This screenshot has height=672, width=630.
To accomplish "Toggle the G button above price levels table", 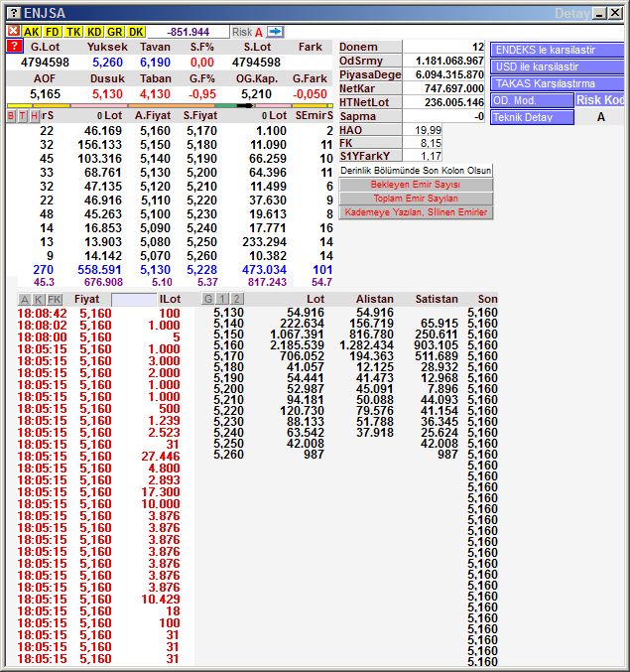I will click(x=208, y=299).
